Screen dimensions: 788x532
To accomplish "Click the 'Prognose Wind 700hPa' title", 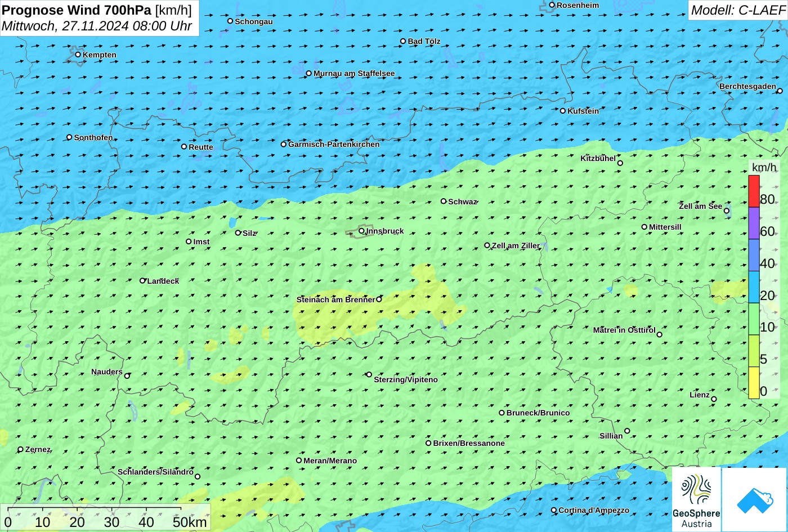I will click(77, 10).
